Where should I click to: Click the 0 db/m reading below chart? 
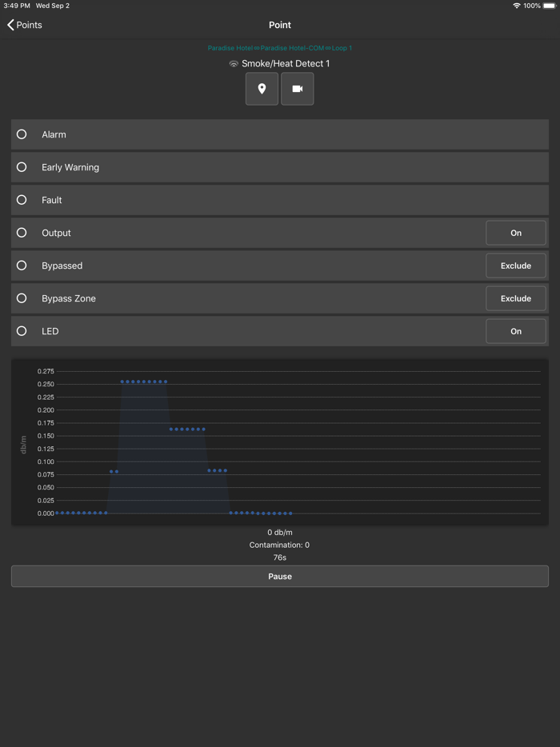click(x=280, y=532)
